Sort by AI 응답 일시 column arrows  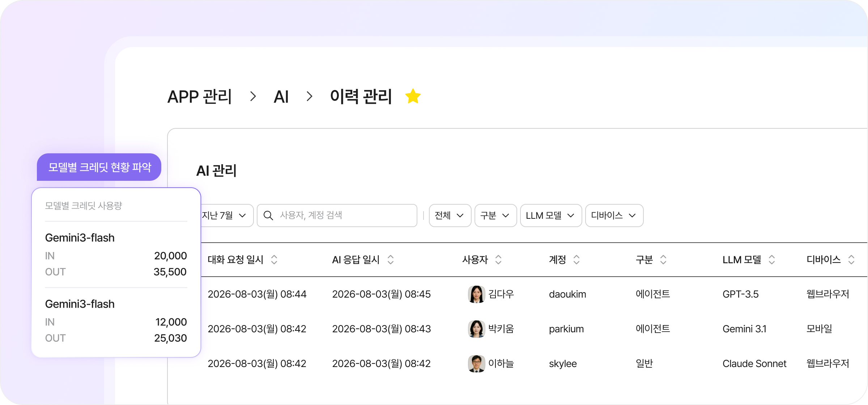point(391,260)
